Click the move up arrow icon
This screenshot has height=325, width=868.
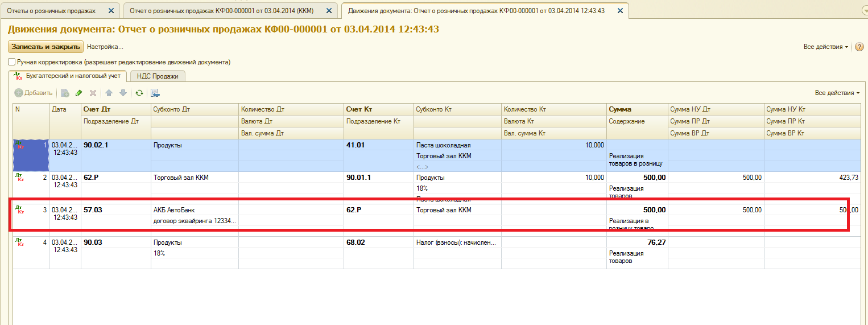click(109, 93)
